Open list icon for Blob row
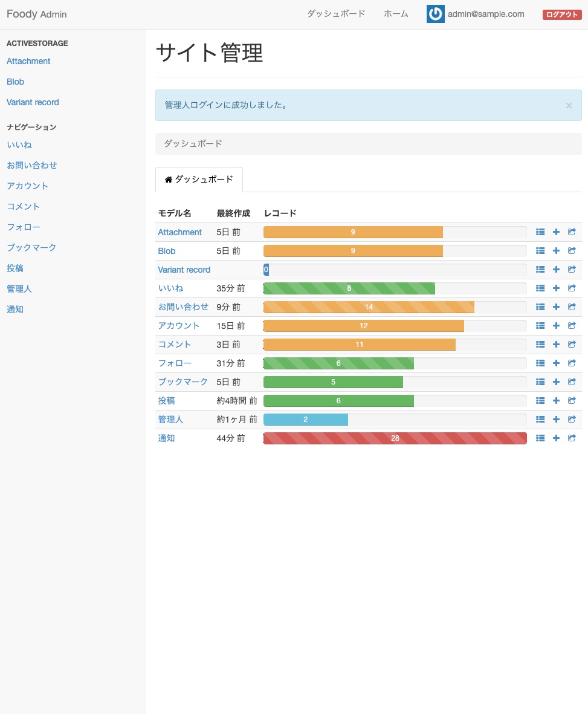The image size is (588, 714). pyautogui.click(x=540, y=251)
